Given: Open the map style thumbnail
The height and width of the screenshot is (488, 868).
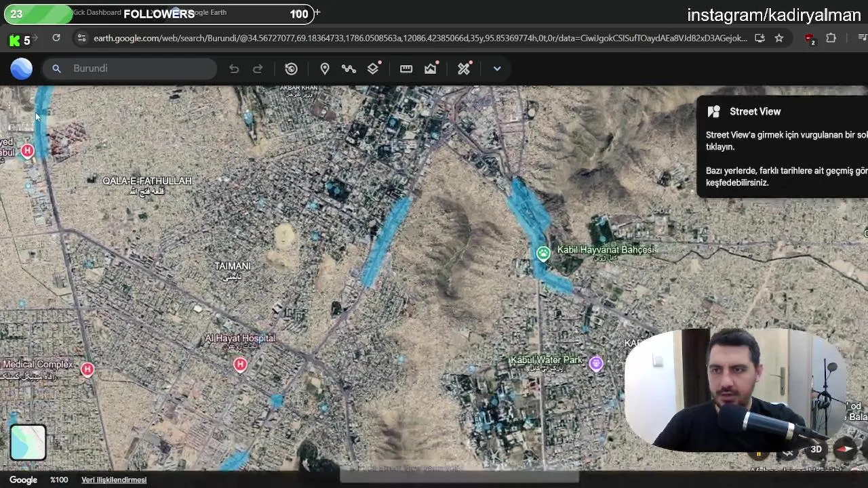Looking at the screenshot, I should tap(28, 442).
